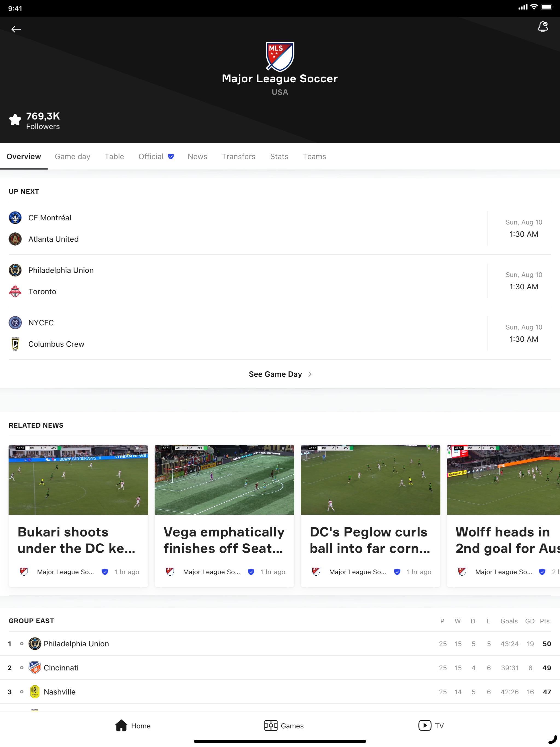The width and height of the screenshot is (560, 747).
Task: Tap Philadelphia Union crest in standings table
Action: pos(34,644)
